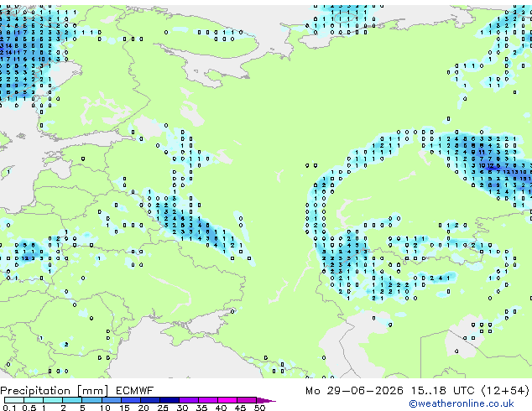Open the weatheronline.co.uk copyright link

click(x=462, y=403)
